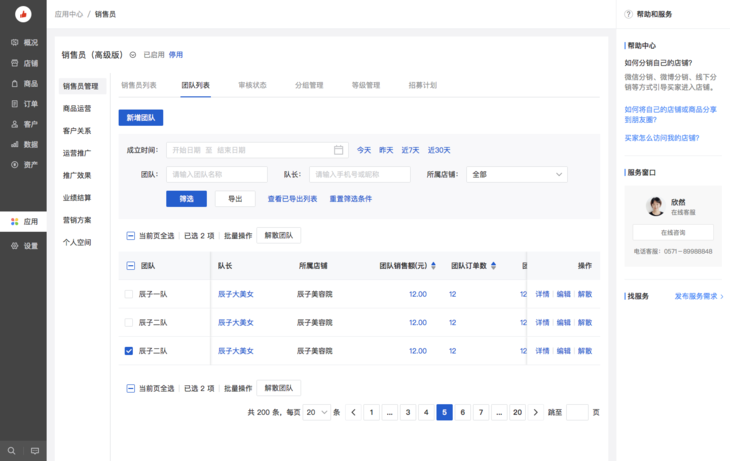Open the 店铺 shop icon in sidebar
This screenshot has height=461, width=730.
[x=15, y=63]
